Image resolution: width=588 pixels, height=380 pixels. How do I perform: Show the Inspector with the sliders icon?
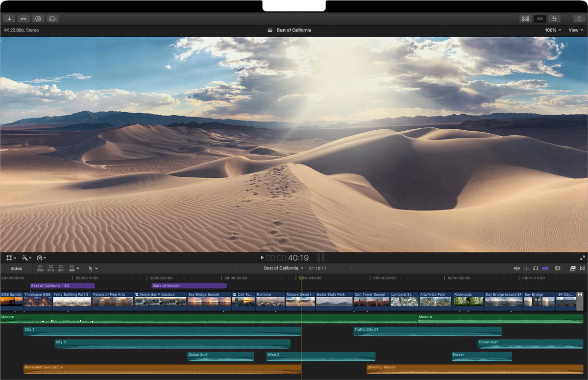[x=554, y=19]
